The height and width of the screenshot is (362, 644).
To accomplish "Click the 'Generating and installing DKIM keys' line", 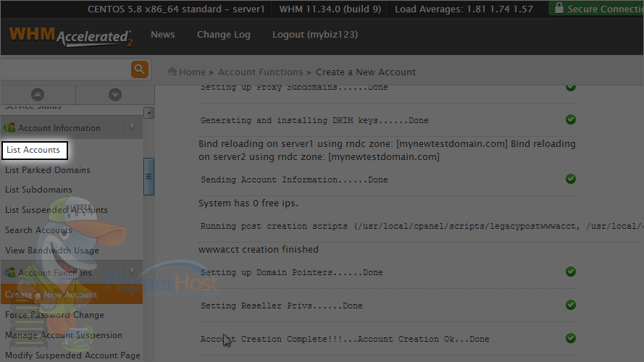I will coord(314,120).
